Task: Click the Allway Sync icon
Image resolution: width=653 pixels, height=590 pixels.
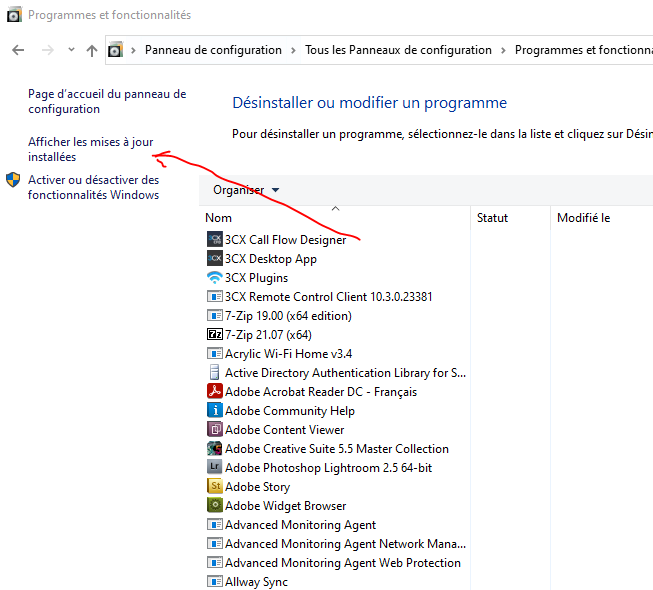Action: 214,581
